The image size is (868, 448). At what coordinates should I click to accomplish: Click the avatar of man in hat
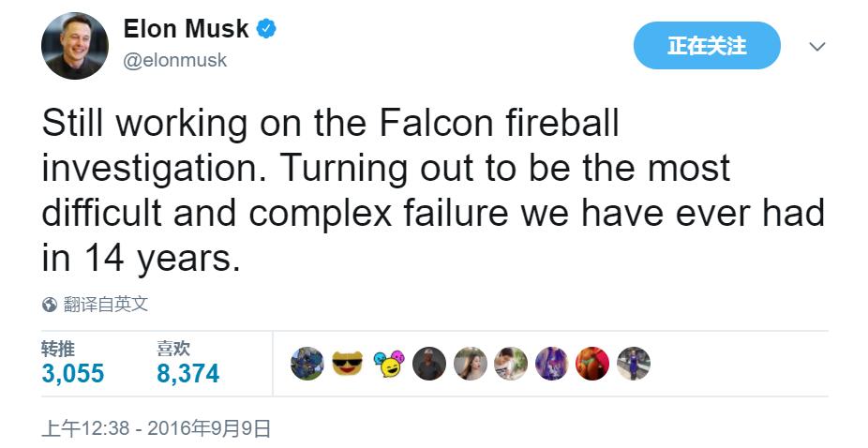point(429,364)
